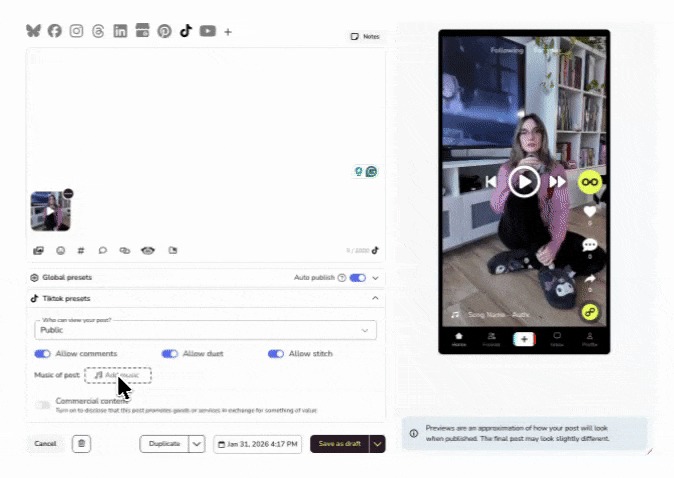Toggle Allow comments switch
Image resolution: width=674 pixels, height=478 pixels.
point(42,354)
